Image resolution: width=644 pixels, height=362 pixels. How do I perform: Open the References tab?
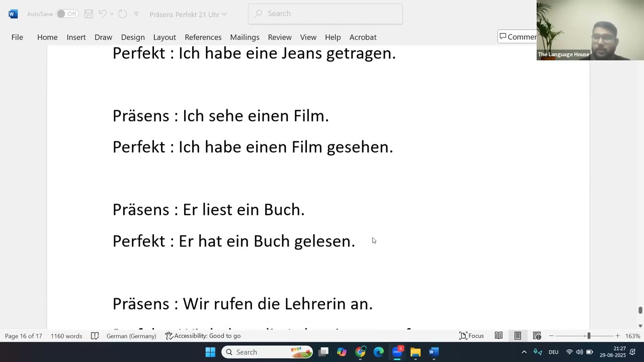point(203,37)
